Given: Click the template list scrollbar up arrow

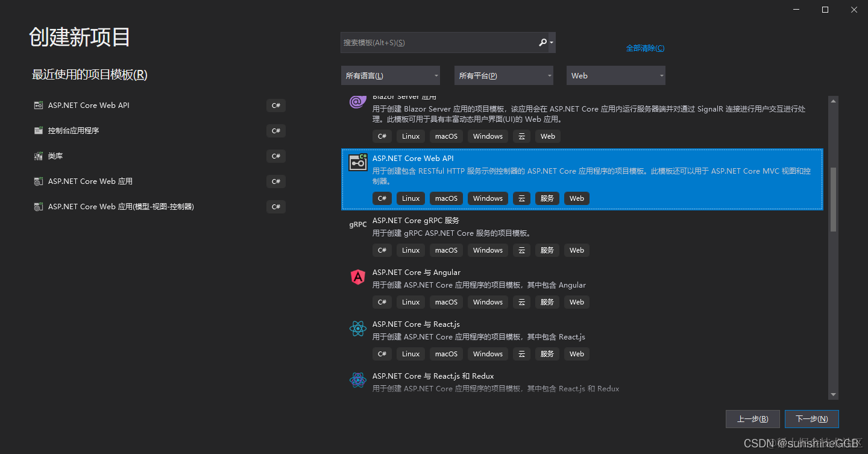Looking at the screenshot, I should [x=834, y=101].
